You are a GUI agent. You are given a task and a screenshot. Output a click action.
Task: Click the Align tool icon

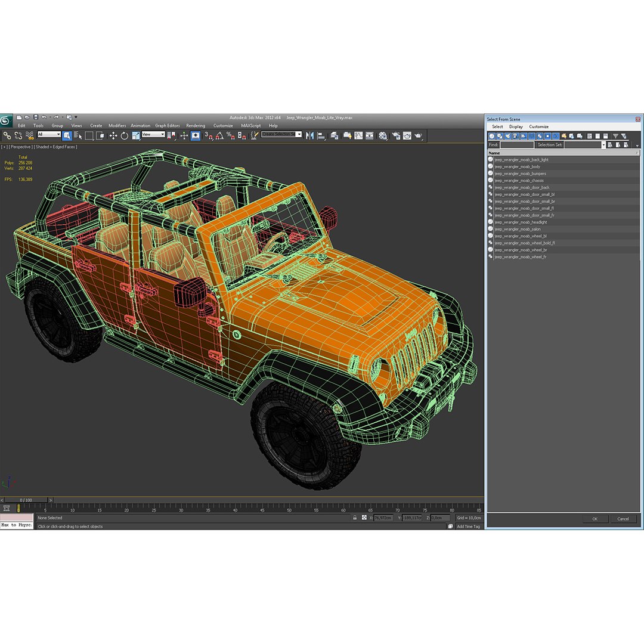pos(321,135)
